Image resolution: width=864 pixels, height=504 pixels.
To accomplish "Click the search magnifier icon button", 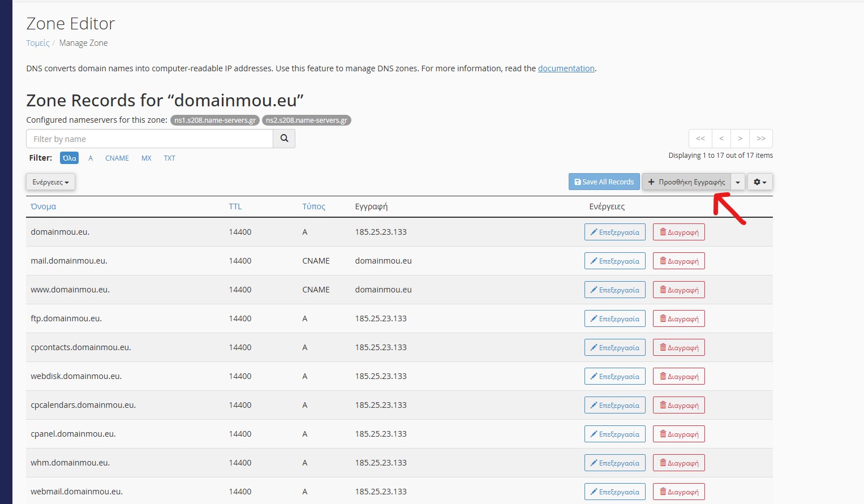I will point(284,139).
